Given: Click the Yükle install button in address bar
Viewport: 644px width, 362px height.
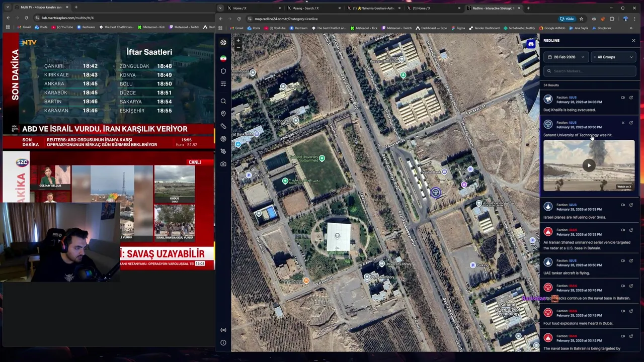Looking at the screenshot, I should (567, 19).
